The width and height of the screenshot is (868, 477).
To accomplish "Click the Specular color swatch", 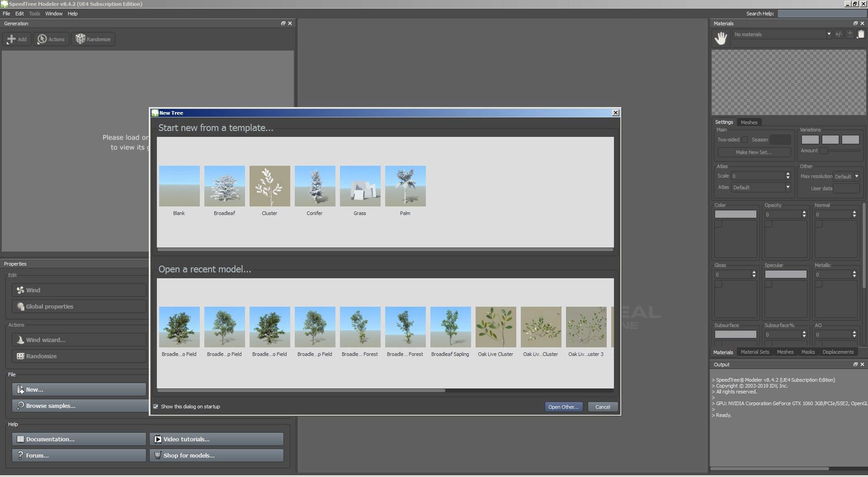I will tap(786, 274).
